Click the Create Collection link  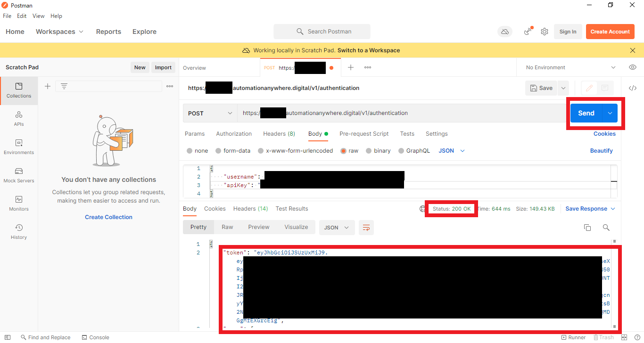coord(108,217)
